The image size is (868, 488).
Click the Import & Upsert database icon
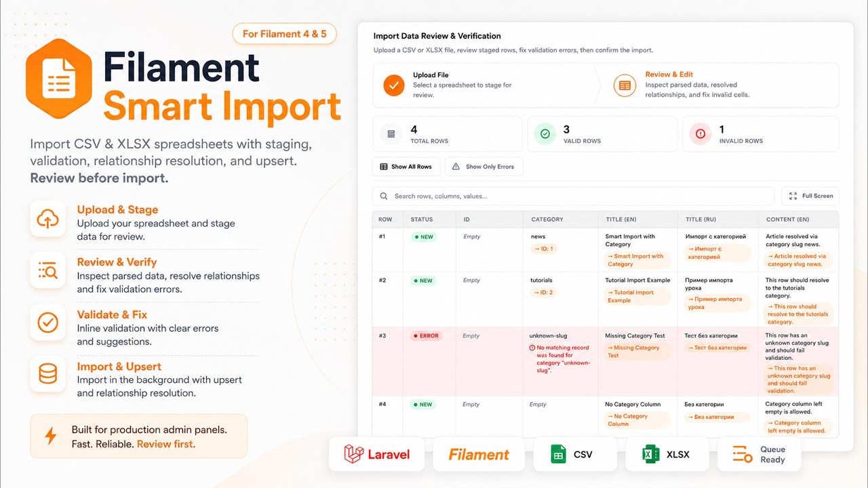47,373
